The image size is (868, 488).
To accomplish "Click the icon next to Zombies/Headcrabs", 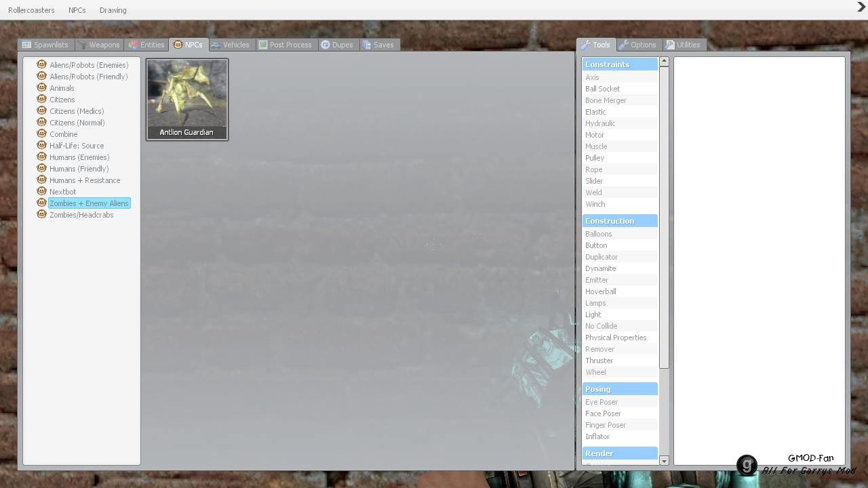I will [41, 214].
